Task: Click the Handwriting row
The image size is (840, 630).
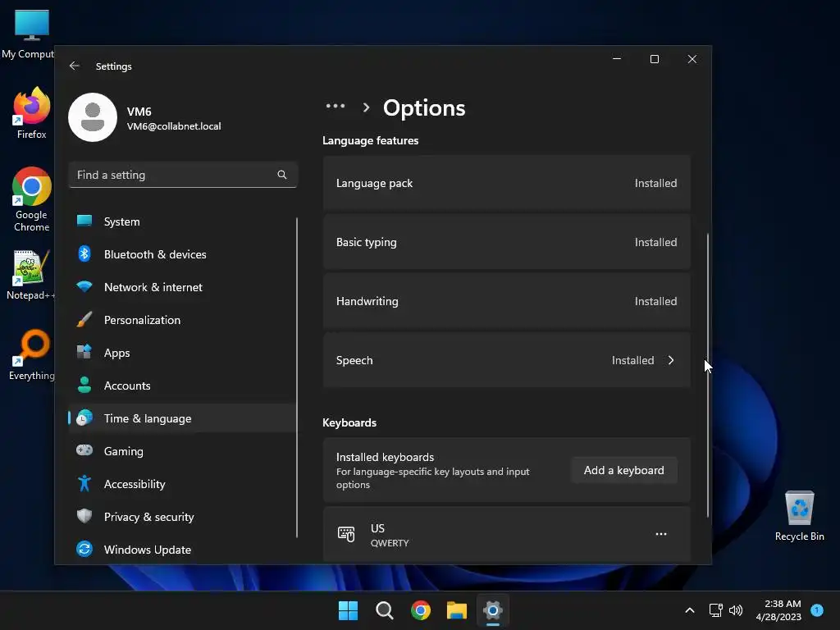Action: point(506,300)
